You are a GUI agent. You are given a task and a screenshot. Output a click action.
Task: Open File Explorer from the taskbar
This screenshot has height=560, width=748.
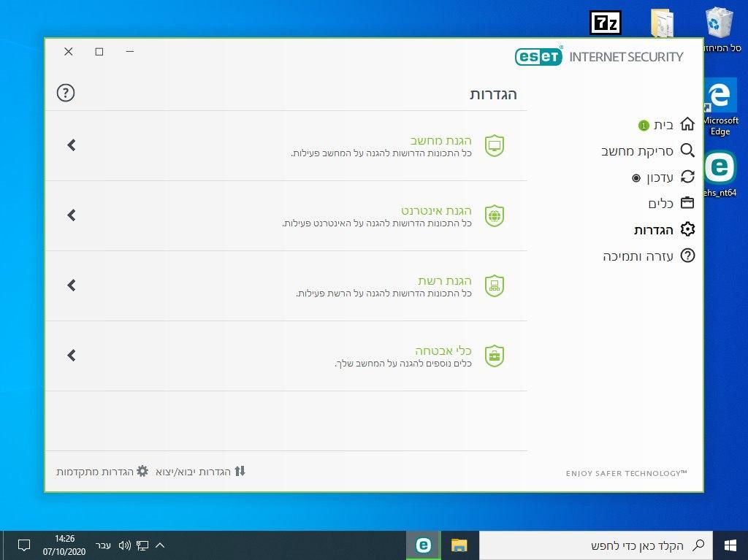tap(459, 545)
